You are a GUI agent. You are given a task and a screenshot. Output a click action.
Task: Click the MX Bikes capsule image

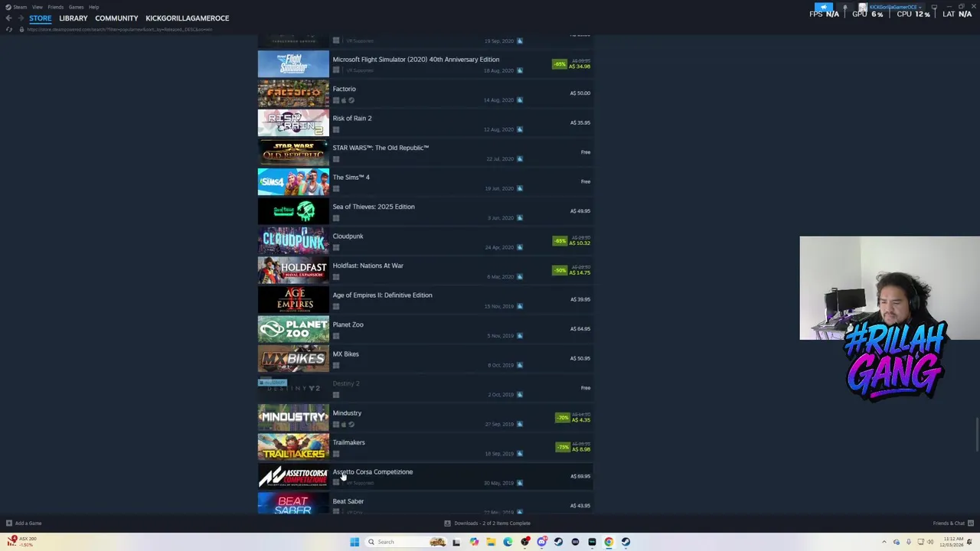point(293,358)
